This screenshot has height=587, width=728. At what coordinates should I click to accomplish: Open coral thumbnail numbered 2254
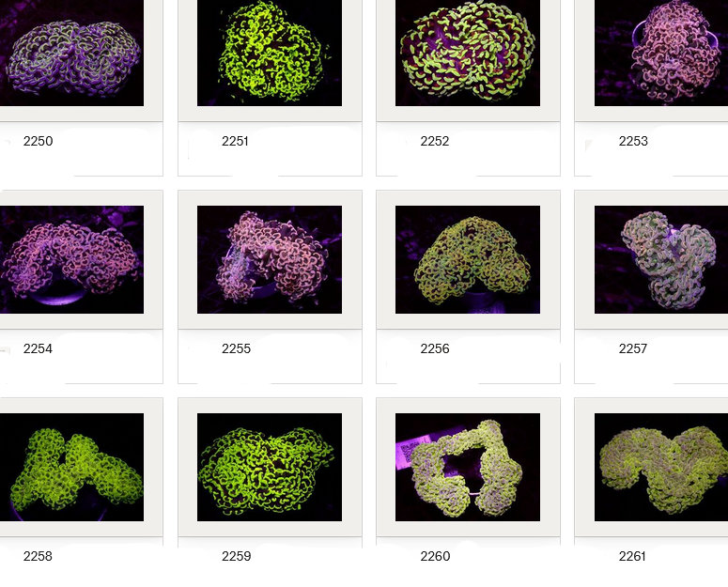[x=71, y=259]
